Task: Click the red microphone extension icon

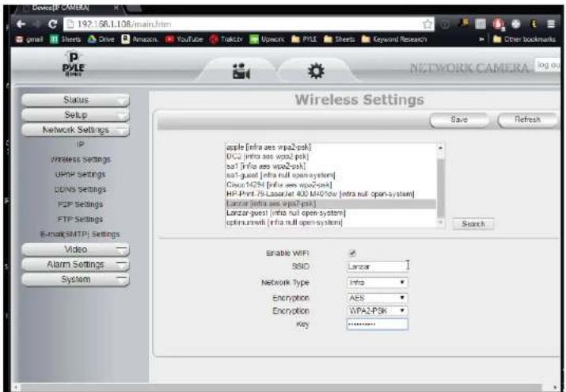Action: click(498, 25)
